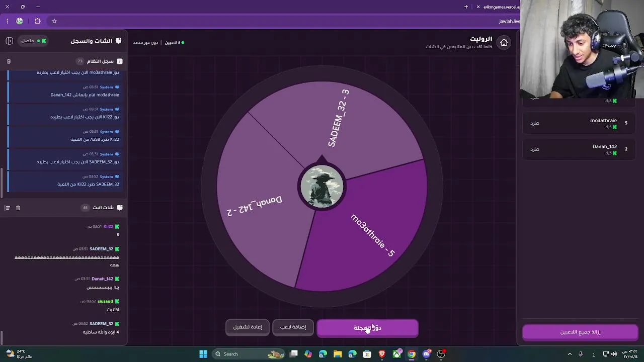The image size is (644, 362).
Task: Collapse the chat sidebar panel icon
Action: pyautogui.click(x=9, y=41)
